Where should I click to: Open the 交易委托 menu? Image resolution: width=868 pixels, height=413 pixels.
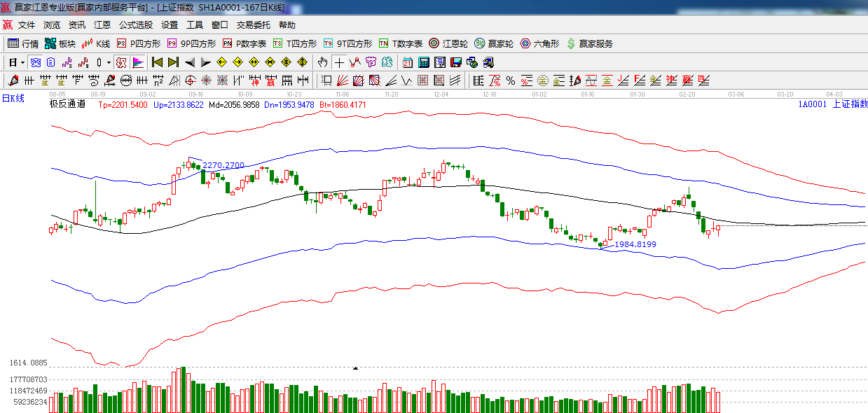[253, 24]
